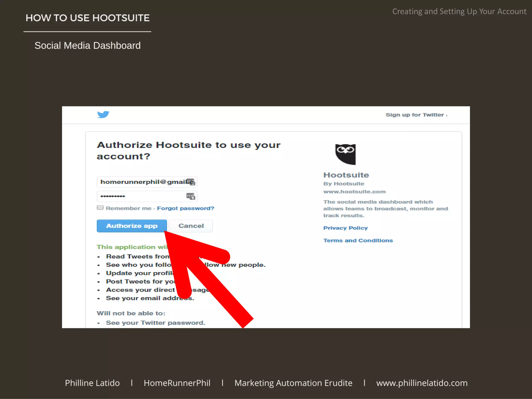Click Creating and Setting Up Your Account
This screenshot has width=532, height=399.
click(459, 11)
